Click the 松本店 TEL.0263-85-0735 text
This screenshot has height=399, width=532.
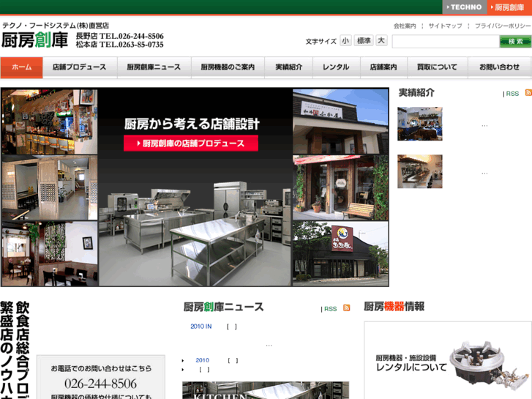[x=119, y=45]
